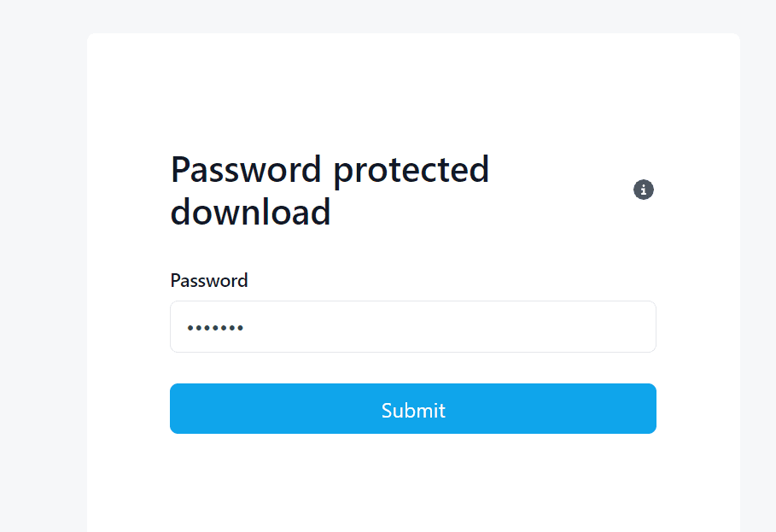The image size is (776, 532).
Task: Submit the entered password
Action: click(413, 409)
